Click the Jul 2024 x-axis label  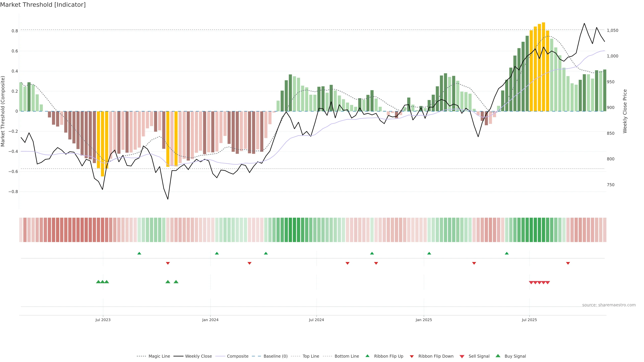[316, 320]
